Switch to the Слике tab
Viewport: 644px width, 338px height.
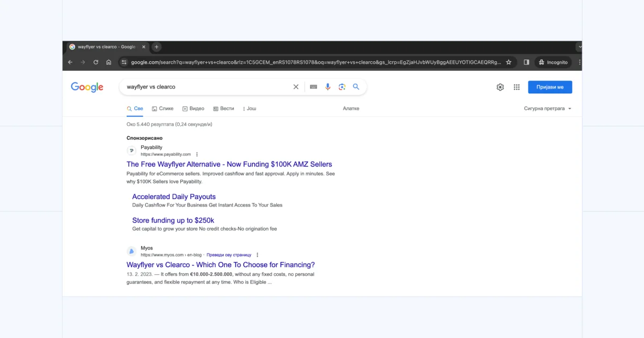(163, 108)
